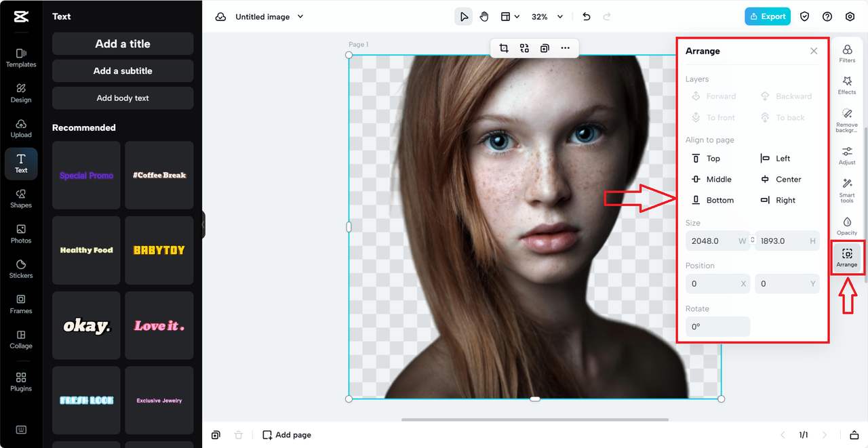Open the Smart tools option

[x=847, y=191]
